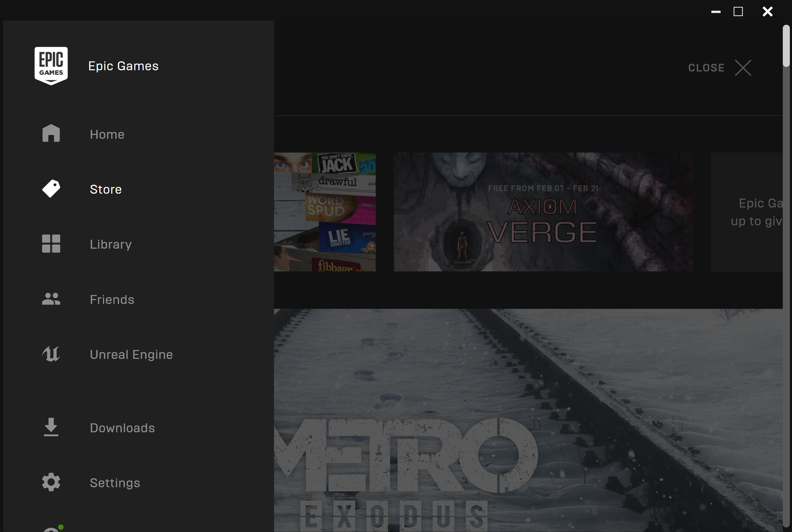Close the sidebar with CLOSE text
792x532 pixels.
[x=706, y=68]
